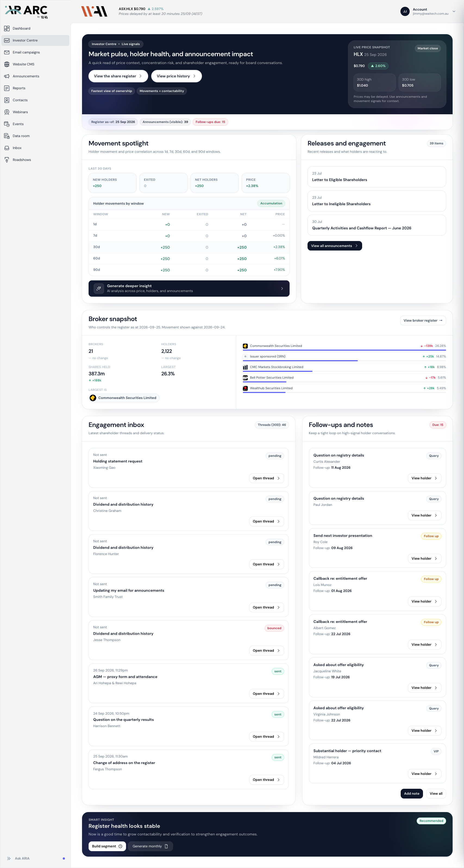Viewport: 464px width, 868px height.
Task: Click the Commonwealth Securities broker logo
Action: [x=245, y=346]
